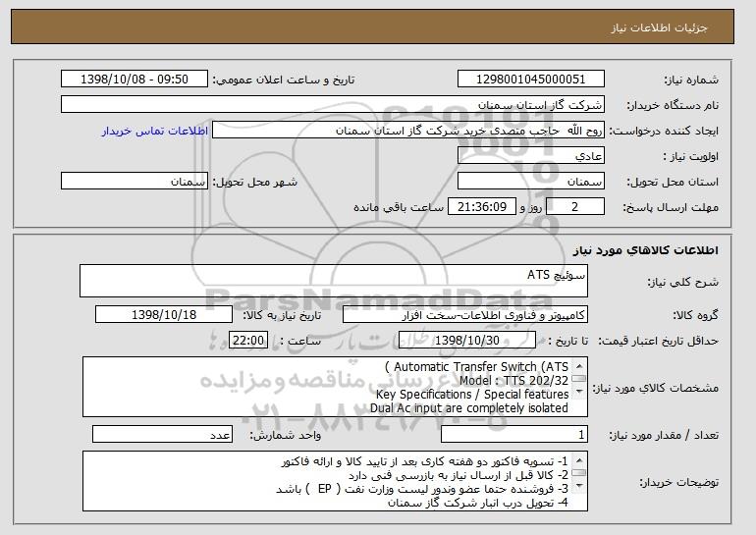The width and height of the screenshot is (756, 535).
Task: Click the time field 22:00
Action: pos(248,341)
